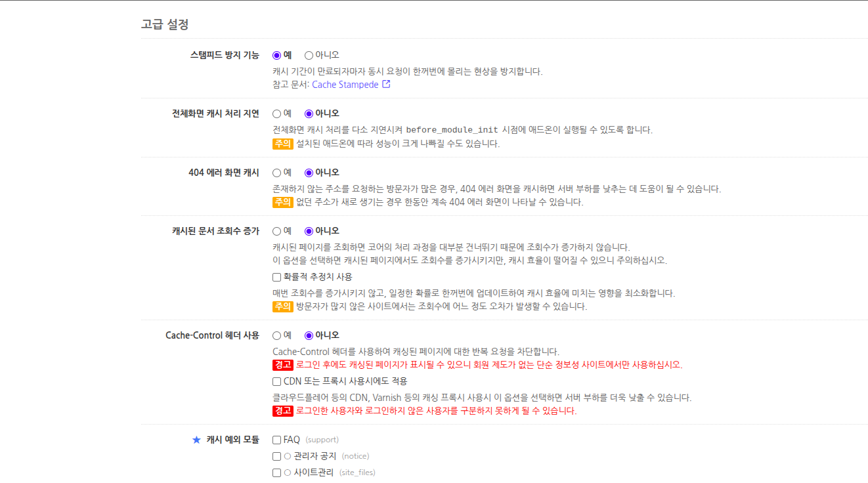Select 예 for Cache-Control 헤더 사용
This screenshot has width=868, height=483.
point(276,336)
